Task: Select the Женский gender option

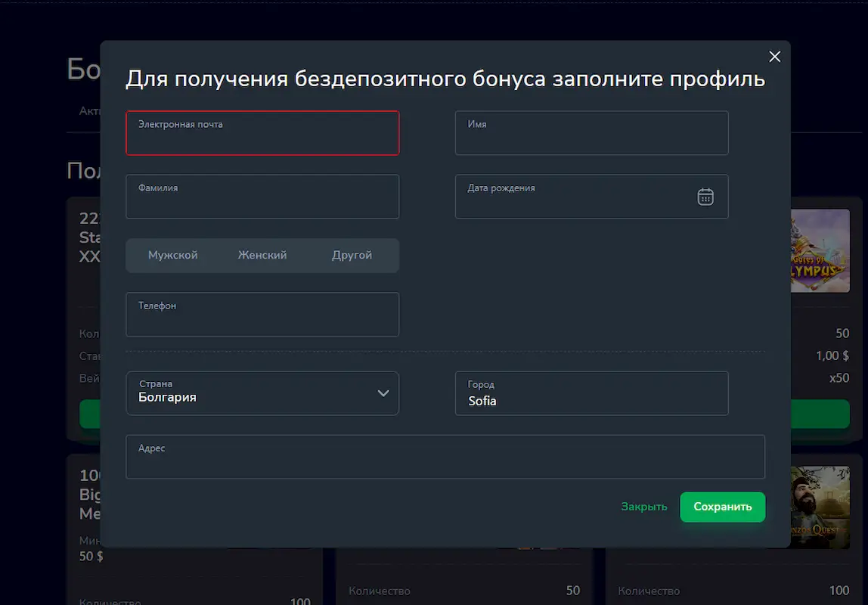Action: (x=262, y=255)
